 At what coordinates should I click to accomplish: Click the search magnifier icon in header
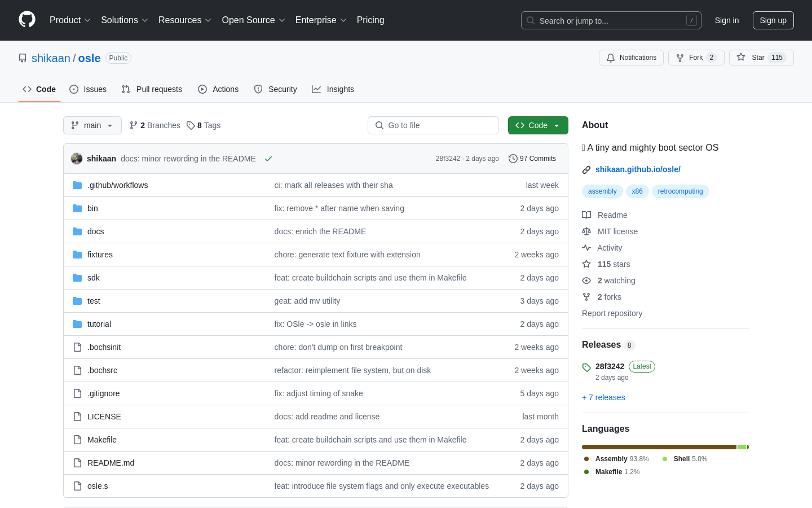tap(531, 20)
